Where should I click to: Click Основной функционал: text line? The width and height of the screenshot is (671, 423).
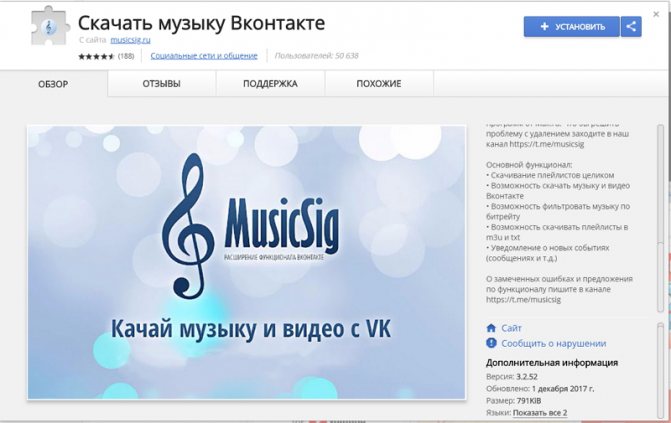click(529, 164)
